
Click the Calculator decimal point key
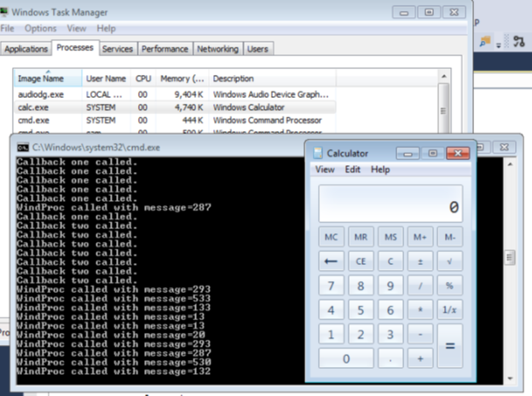[390, 359]
